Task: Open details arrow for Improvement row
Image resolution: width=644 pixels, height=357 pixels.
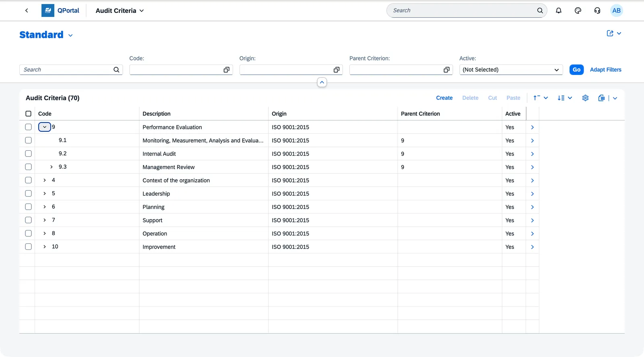Action: [533, 247]
